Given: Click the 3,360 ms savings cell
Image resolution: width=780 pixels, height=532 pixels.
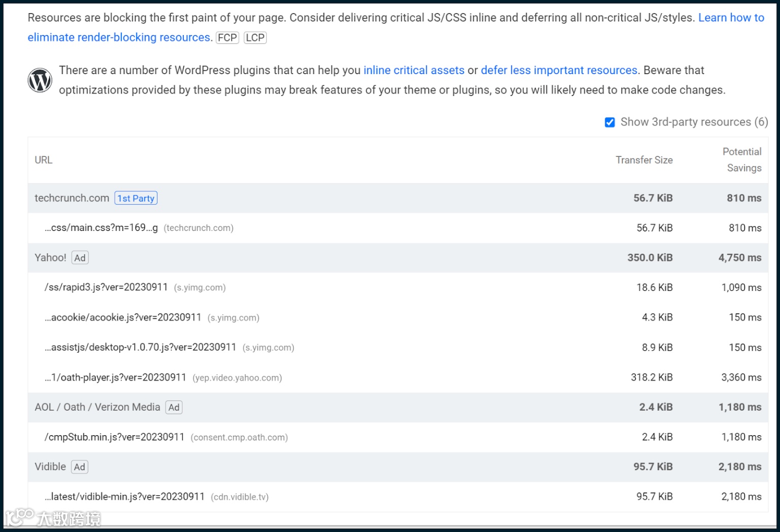Looking at the screenshot, I should click(741, 377).
